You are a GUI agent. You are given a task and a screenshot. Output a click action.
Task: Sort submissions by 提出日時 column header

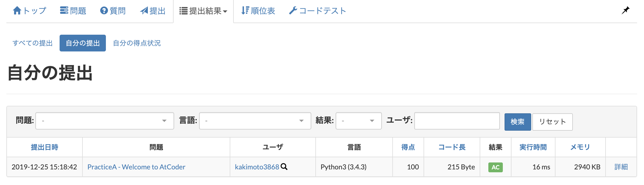pyautogui.click(x=45, y=147)
